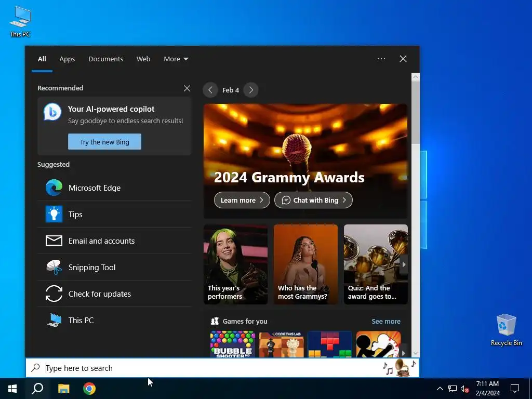
Task: Click Learn more about Grammy Awards
Action: [242, 200]
